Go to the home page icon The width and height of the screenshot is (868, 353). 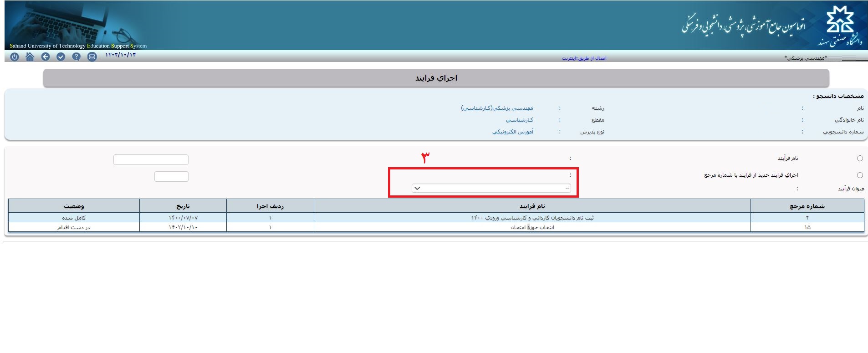point(30,57)
